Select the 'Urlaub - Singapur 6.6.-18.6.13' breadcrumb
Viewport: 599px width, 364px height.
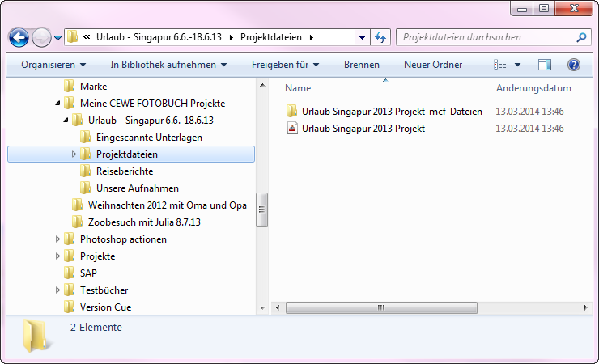(159, 37)
